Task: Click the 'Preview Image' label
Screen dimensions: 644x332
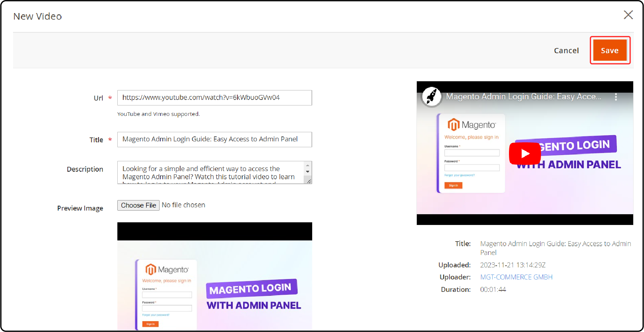Action: (80, 208)
